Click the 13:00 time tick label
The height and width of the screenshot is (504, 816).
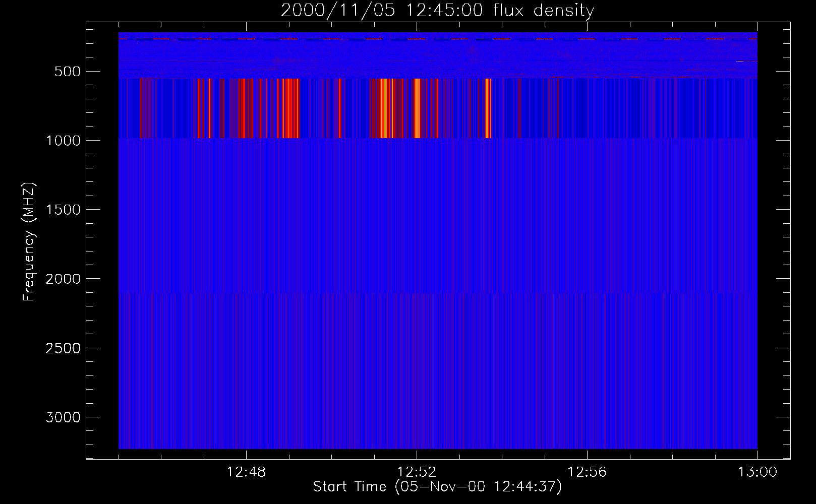[757, 473]
